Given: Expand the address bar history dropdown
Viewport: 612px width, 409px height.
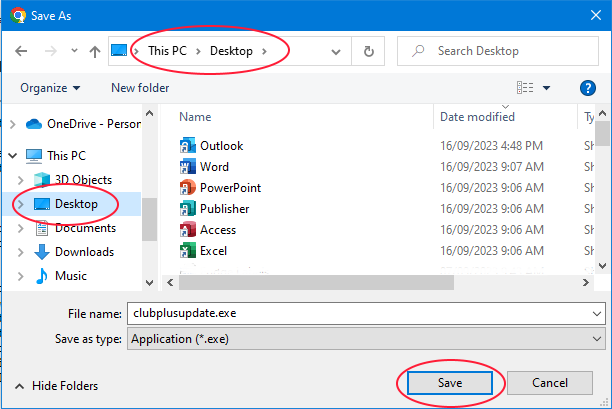Looking at the screenshot, I should point(338,51).
